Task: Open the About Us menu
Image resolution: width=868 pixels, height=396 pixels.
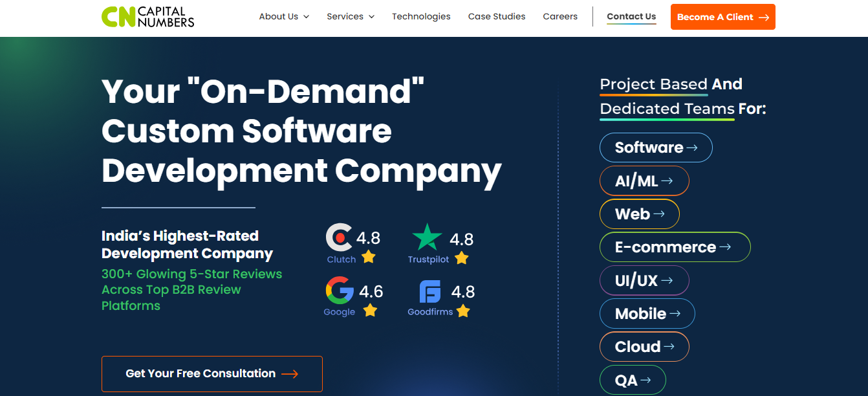Action: 284,17
